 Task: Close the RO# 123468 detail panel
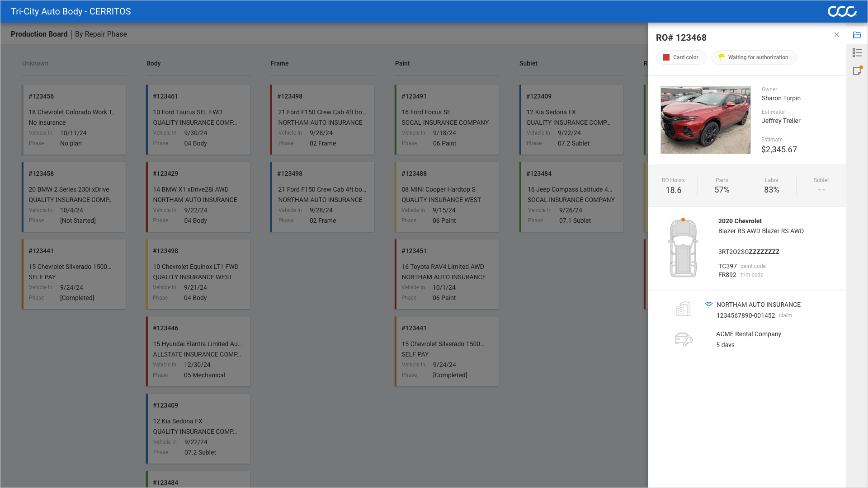click(x=837, y=35)
